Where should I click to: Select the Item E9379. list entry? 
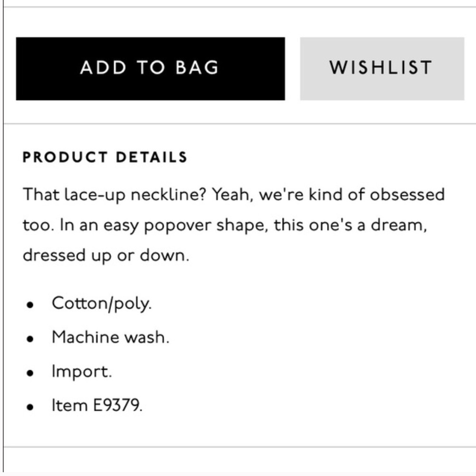(x=97, y=405)
